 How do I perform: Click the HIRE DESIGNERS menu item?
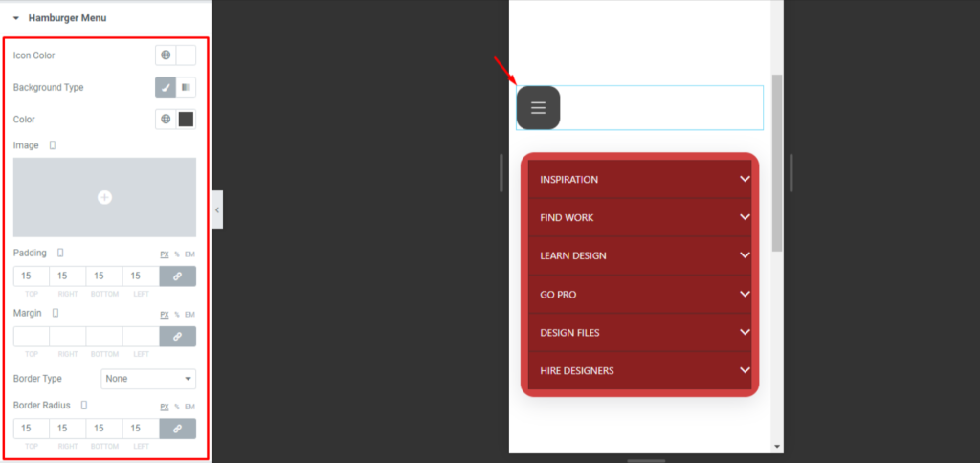tap(577, 371)
